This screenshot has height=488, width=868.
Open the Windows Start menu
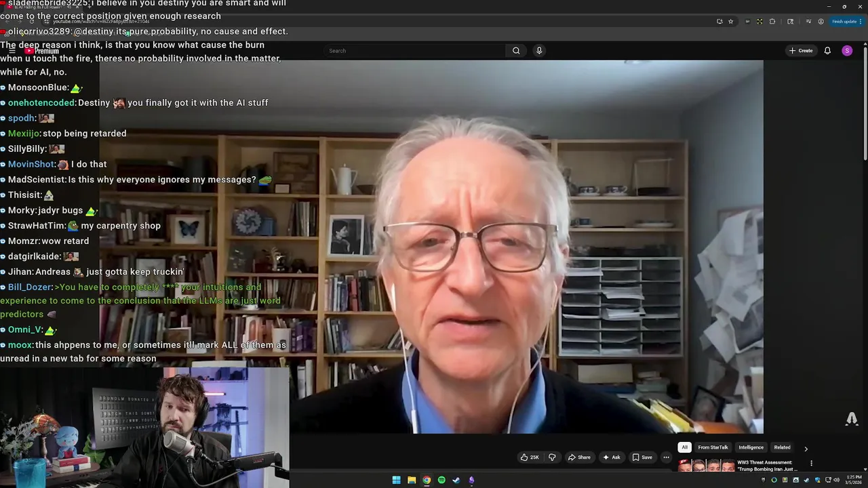pyautogui.click(x=397, y=480)
